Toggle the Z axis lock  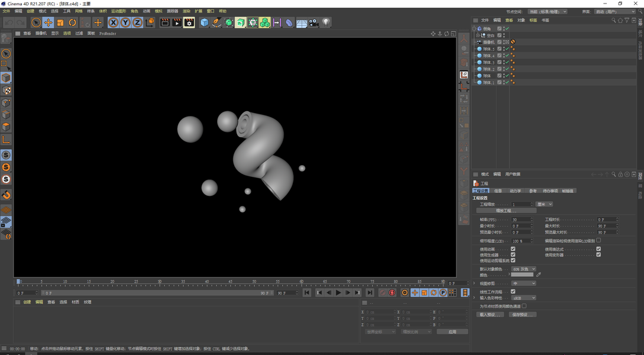click(x=137, y=22)
